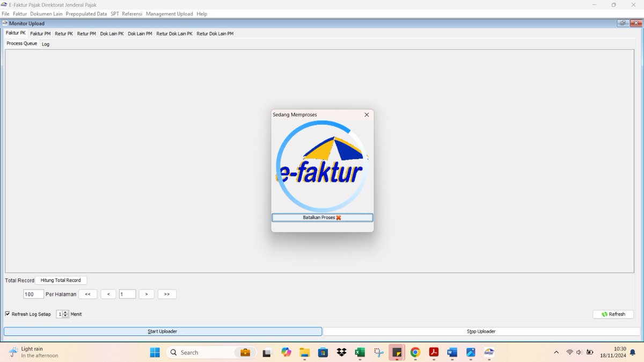Open the SPT menu
Image resolution: width=644 pixels, height=362 pixels.
click(115, 13)
